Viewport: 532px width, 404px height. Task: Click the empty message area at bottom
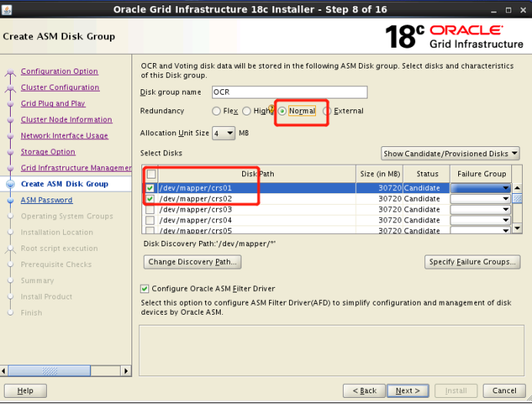331,351
